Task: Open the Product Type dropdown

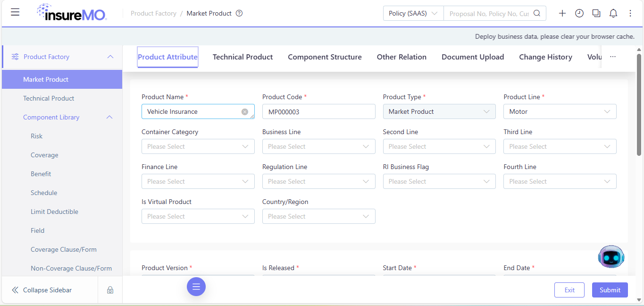Action: click(439, 111)
